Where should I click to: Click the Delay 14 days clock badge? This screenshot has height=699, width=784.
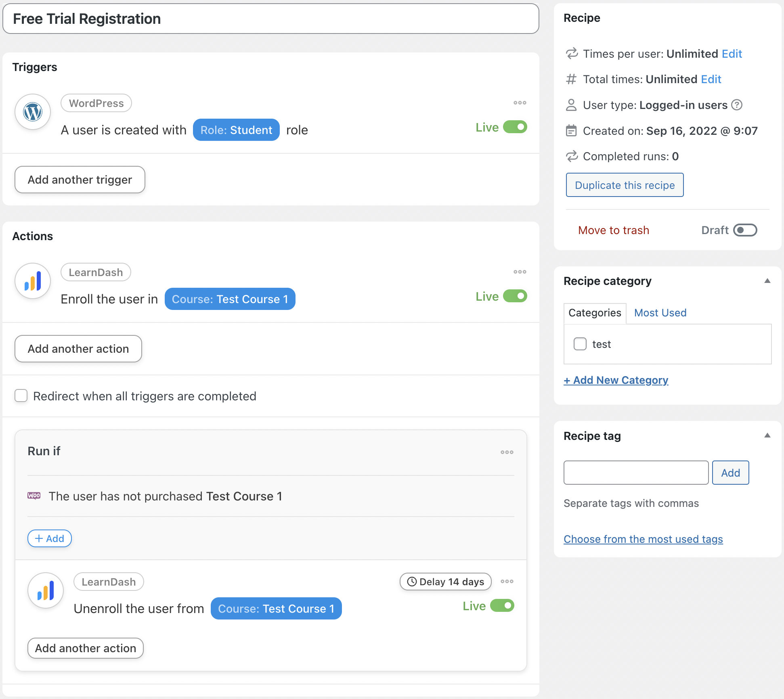445,582
